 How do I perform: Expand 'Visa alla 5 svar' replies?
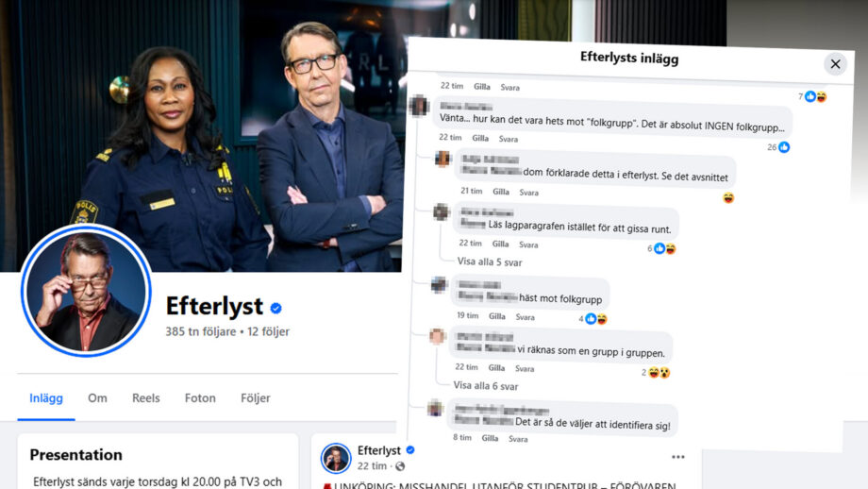(490, 261)
